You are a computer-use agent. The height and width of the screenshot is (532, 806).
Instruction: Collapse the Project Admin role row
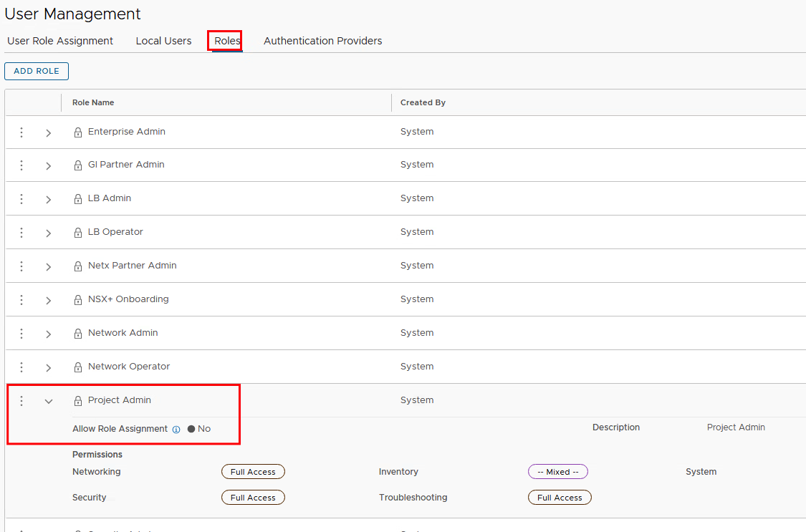[x=49, y=402]
